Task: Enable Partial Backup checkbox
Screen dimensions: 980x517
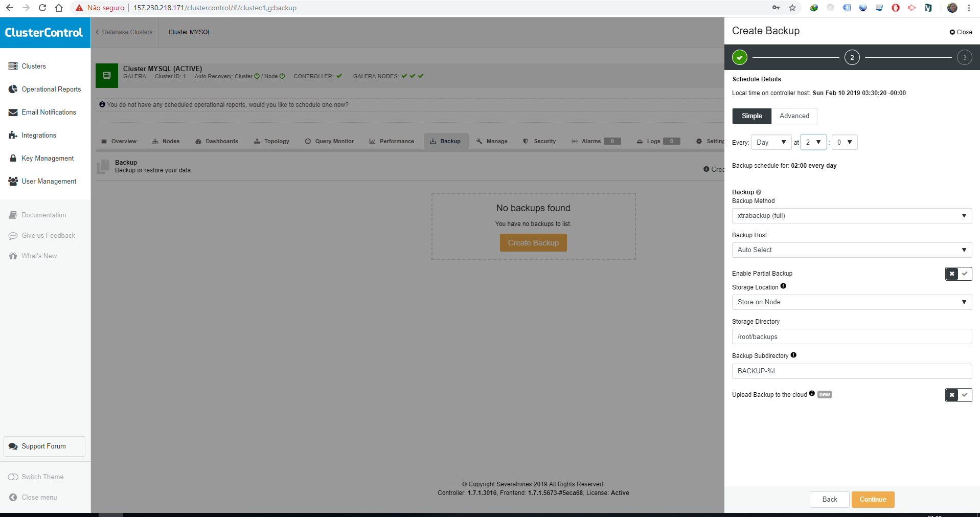Action: [965, 274]
